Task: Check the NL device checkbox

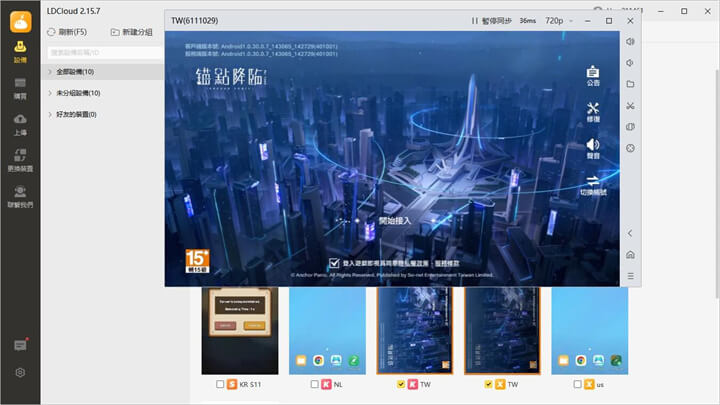Action: (x=315, y=384)
